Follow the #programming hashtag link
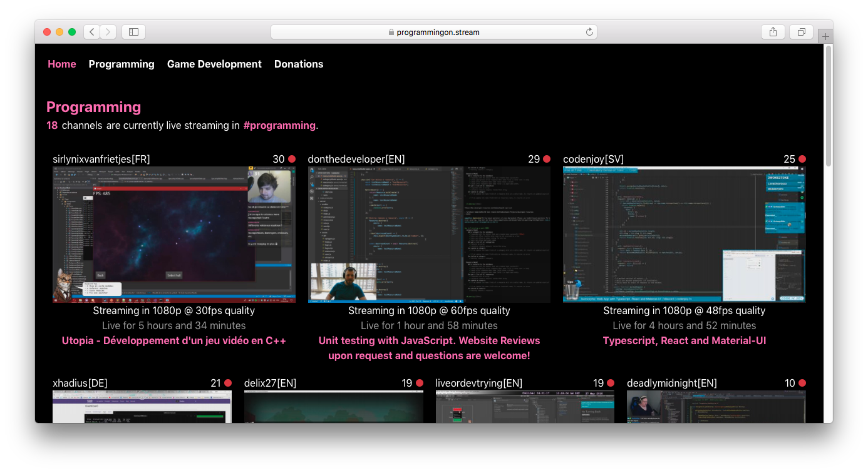Image resolution: width=868 pixels, height=473 pixels. 279,125
